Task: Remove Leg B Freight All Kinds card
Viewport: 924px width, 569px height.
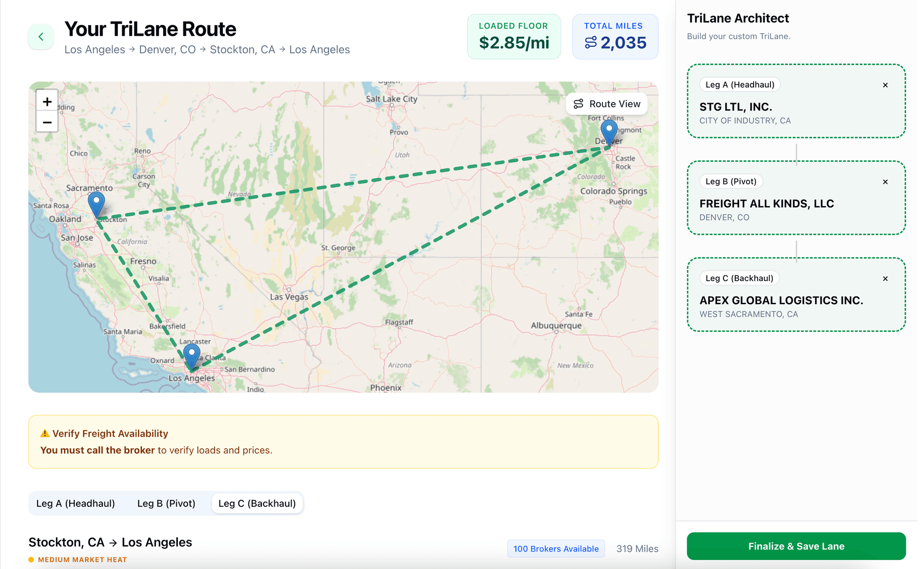Action: (x=885, y=182)
